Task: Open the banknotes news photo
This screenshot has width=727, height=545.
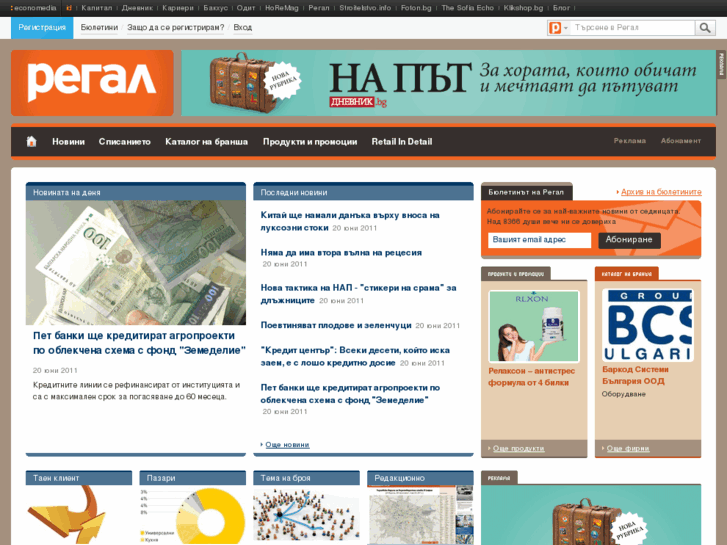Action: click(136, 263)
